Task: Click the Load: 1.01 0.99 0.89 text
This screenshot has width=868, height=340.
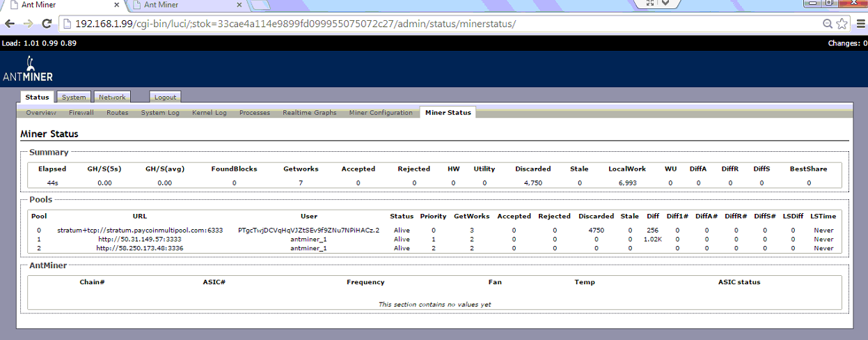Action: (39, 42)
